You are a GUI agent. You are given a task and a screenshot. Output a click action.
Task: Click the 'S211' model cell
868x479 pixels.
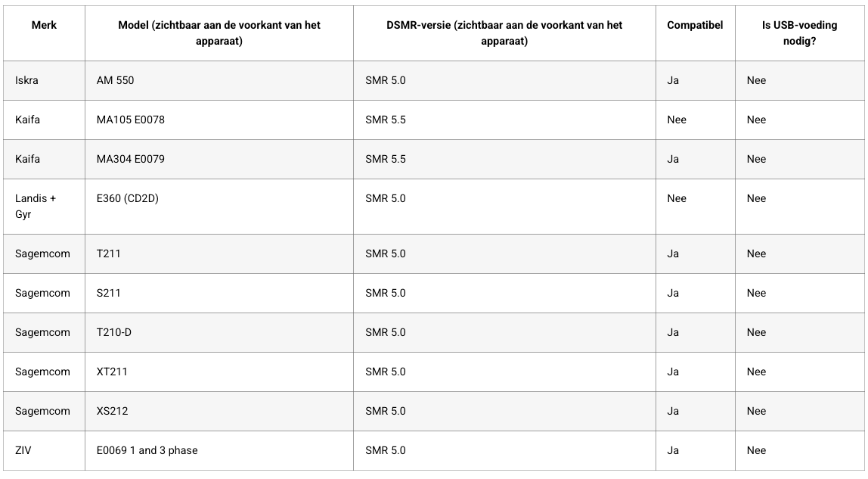pos(108,293)
